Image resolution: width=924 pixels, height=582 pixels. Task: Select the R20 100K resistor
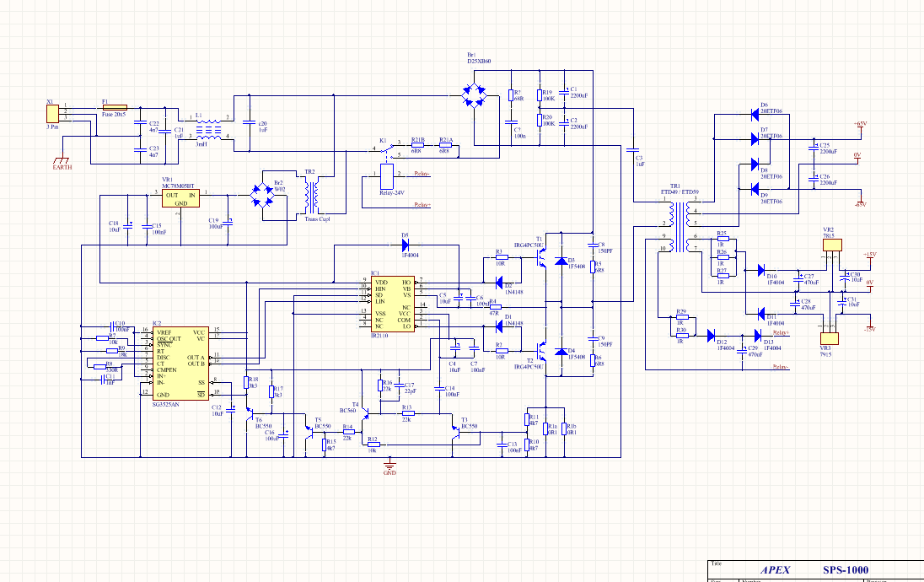(539, 121)
